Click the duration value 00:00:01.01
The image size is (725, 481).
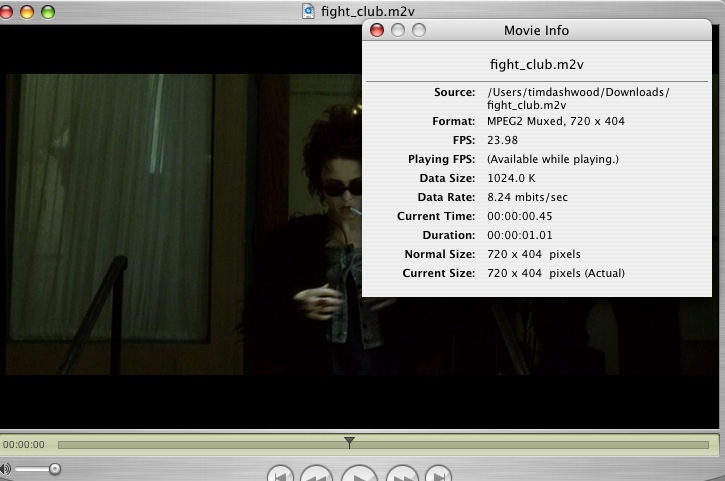[x=520, y=235]
